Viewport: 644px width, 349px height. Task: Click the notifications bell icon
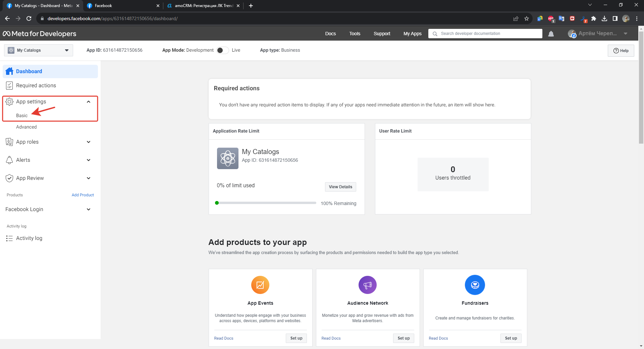[551, 34]
